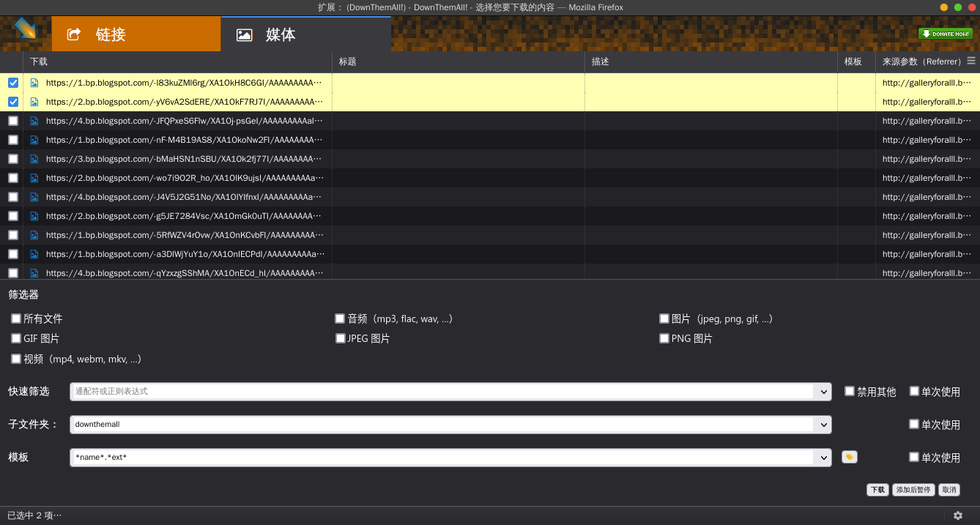The height and width of the screenshot is (525, 980).
Task: Open the 子文件夹 dropdown list
Action: coord(823,425)
